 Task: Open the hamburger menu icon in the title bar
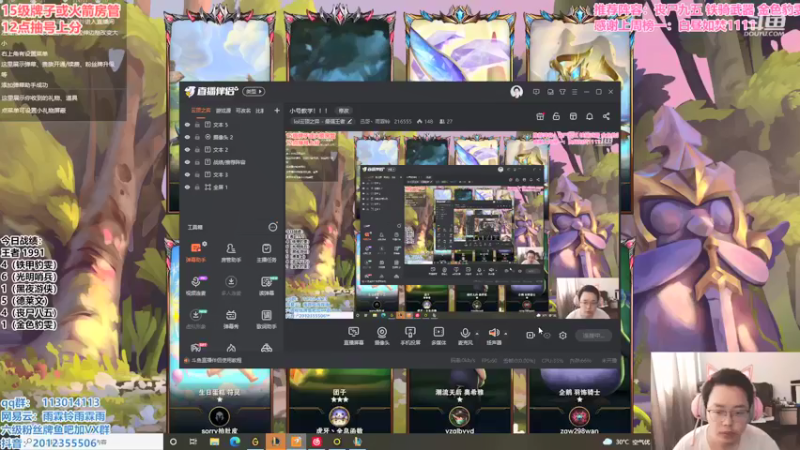coord(574,92)
